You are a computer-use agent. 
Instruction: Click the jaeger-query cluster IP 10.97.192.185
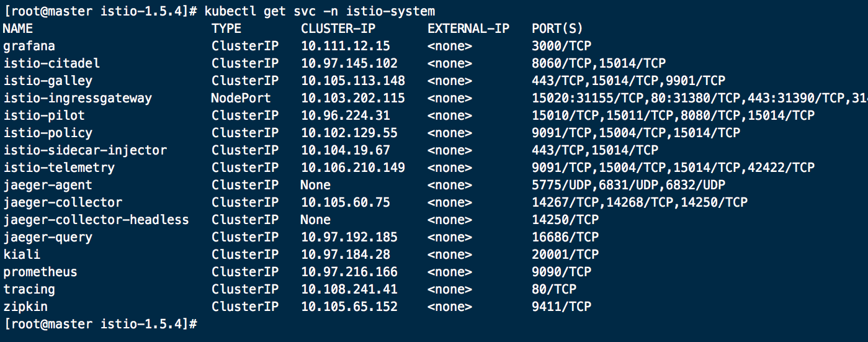tap(349, 237)
